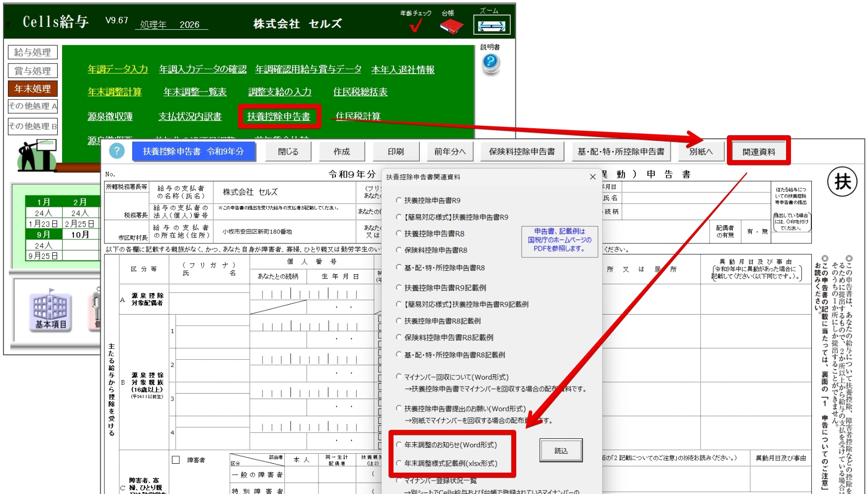Open the 基本項目 building icon
868x494 pixels.
pos(50,311)
